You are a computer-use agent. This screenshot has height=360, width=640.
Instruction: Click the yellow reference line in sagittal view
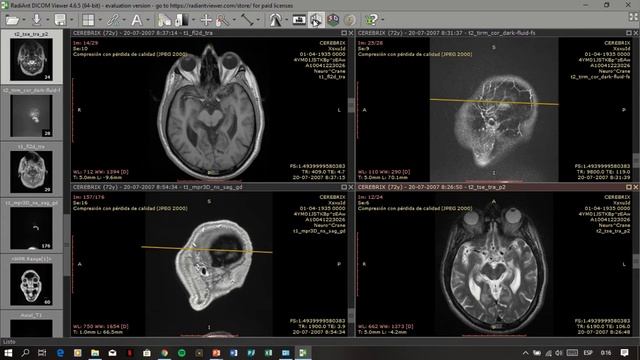coord(207,249)
